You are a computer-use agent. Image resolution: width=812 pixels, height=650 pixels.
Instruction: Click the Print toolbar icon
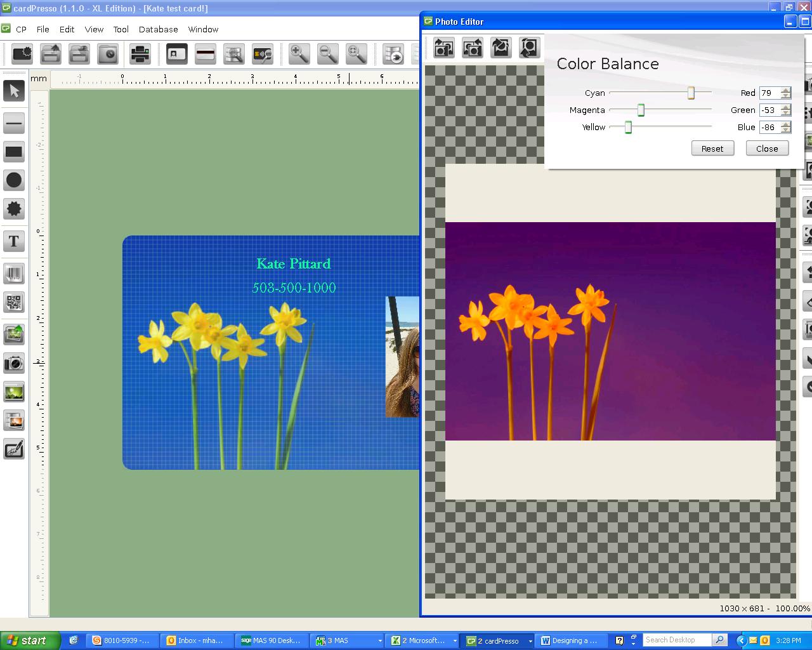point(140,54)
